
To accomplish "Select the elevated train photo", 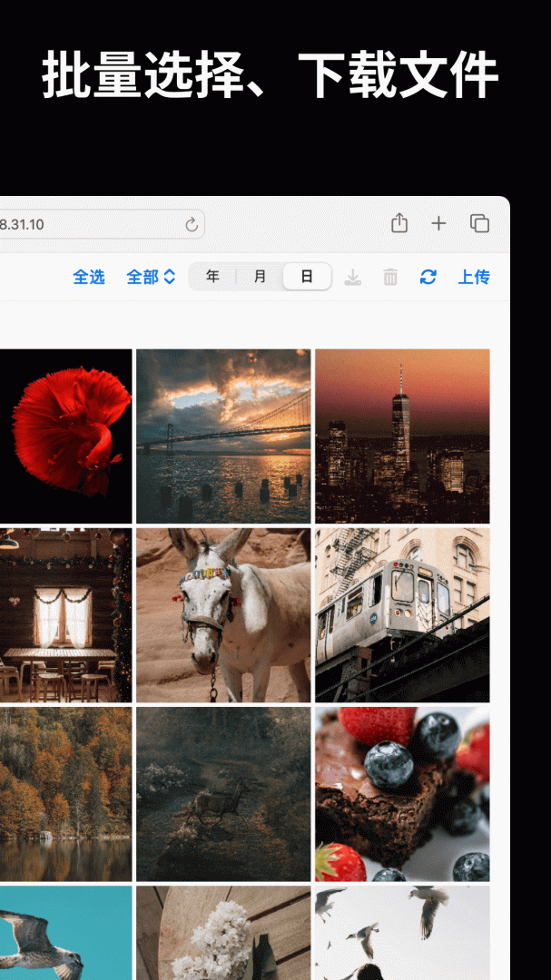I will [402, 614].
